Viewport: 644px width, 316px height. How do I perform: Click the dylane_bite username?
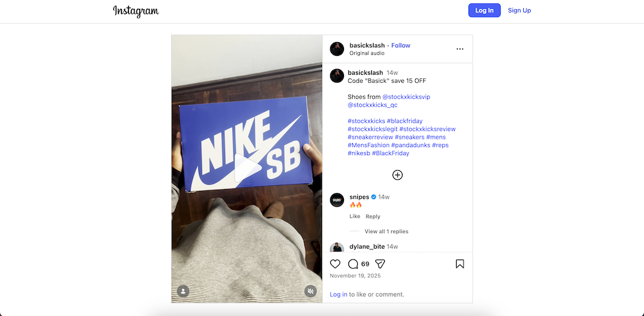click(x=367, y=247)
